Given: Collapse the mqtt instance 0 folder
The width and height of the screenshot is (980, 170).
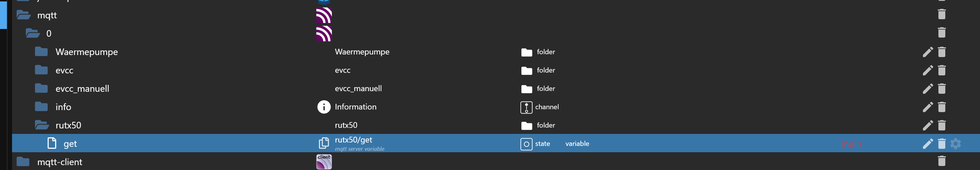Looking at the screenshot, I should (33, 34).
